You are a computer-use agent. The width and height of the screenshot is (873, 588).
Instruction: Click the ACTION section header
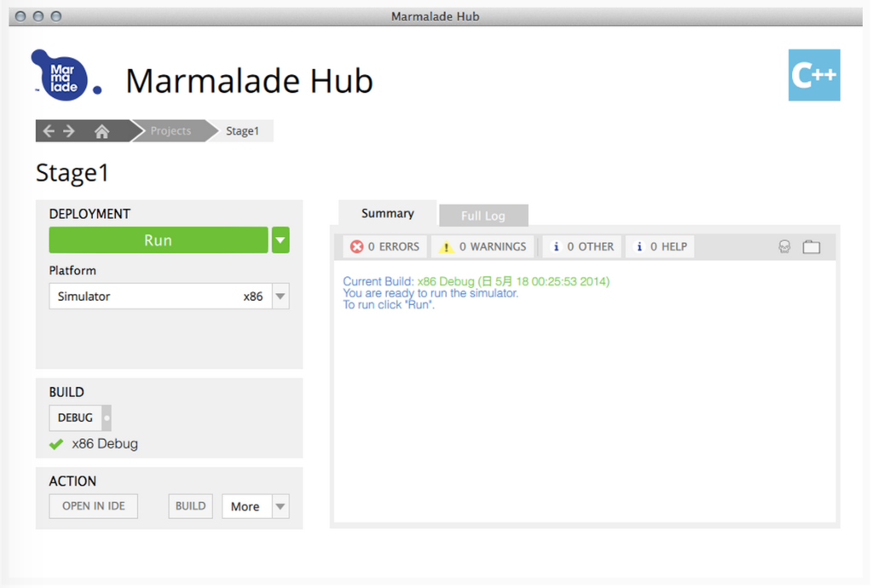point(72,481)
